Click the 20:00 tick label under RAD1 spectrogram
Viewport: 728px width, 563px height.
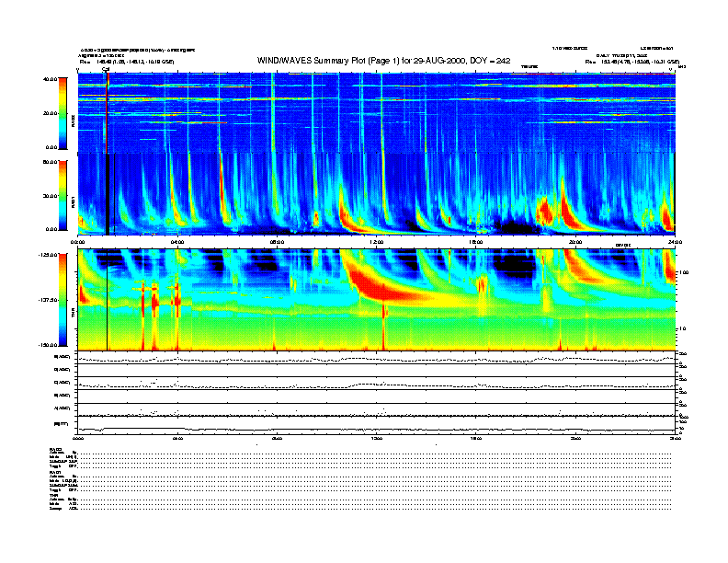pyautogui.click(x=575, y=242)
